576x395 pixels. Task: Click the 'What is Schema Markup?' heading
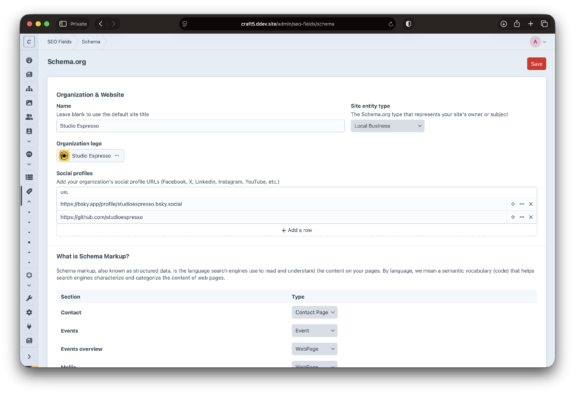tap(93, 256)
